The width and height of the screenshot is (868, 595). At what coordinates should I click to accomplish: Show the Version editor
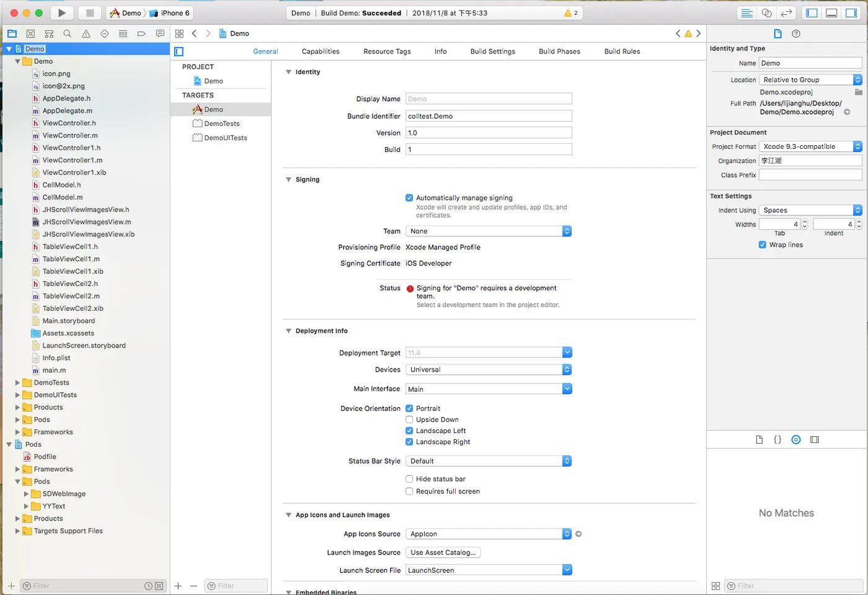click(786, 13)
